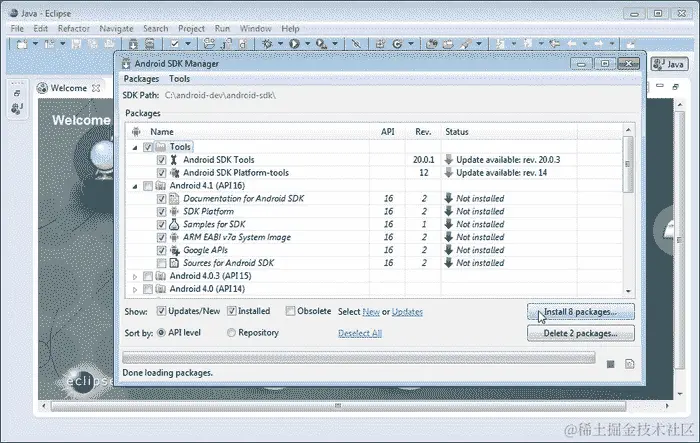
Task: Click the Save icon in Eclipse toolbar
Action: click(x=77, y=44)
